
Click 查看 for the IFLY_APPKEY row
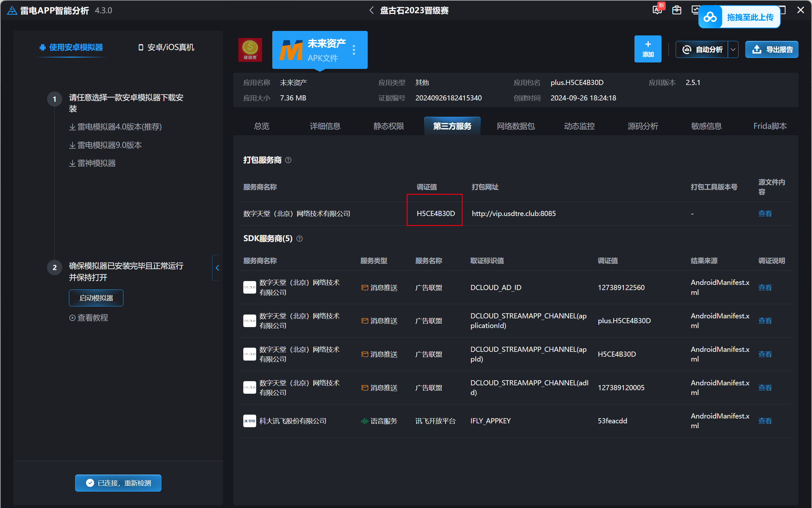tap(765, 421)
